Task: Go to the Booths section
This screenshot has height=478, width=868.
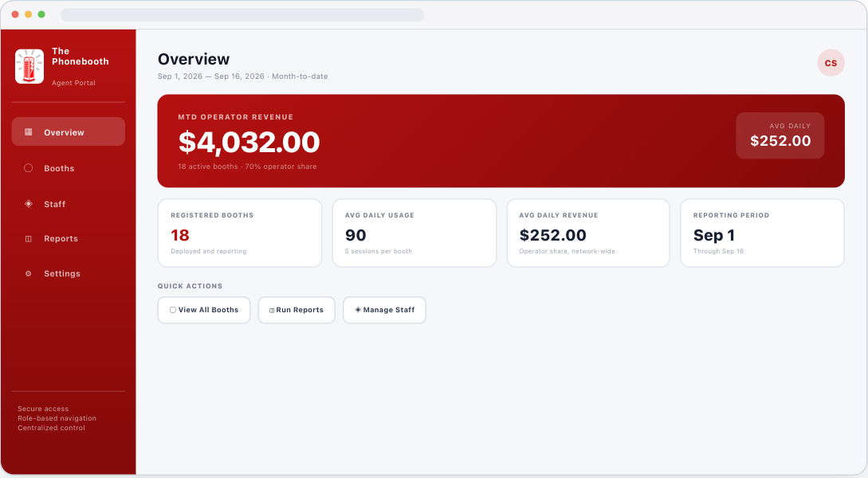Action: (68, 168)
